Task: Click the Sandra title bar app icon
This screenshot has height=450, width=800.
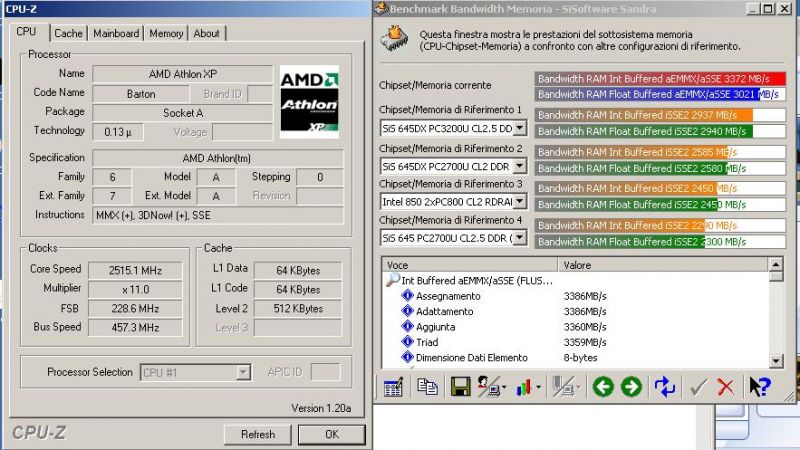Action: pos(382,9)
